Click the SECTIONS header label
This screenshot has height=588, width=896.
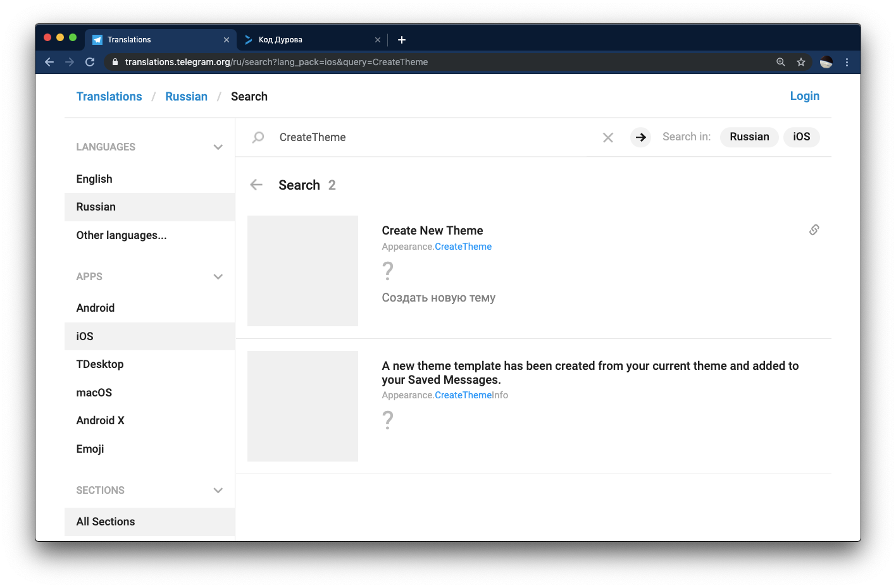[x=100, y=491]
